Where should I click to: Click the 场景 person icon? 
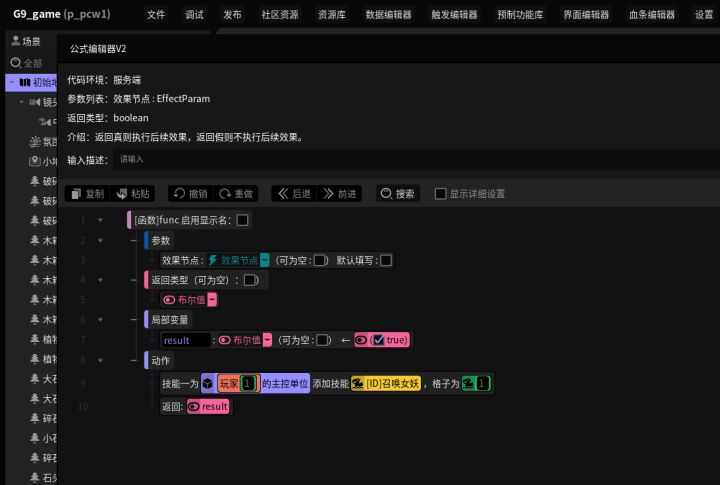(16, 41)
